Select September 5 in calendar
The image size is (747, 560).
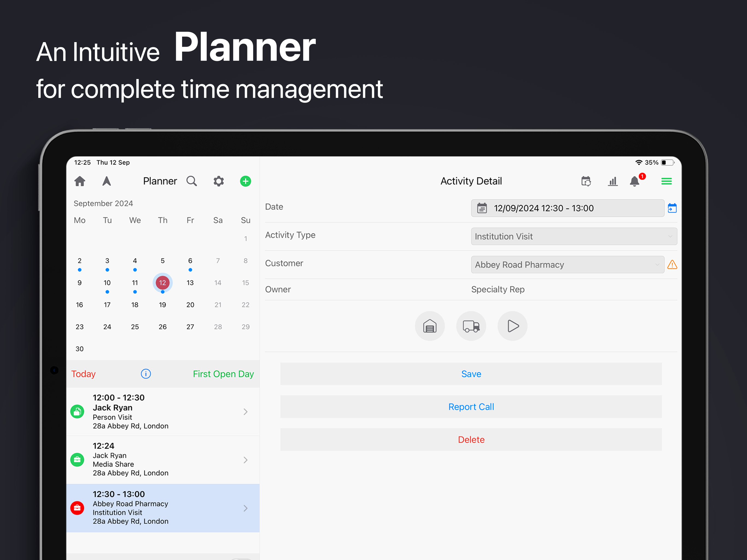pyautogui.click(x=162, y=261)
